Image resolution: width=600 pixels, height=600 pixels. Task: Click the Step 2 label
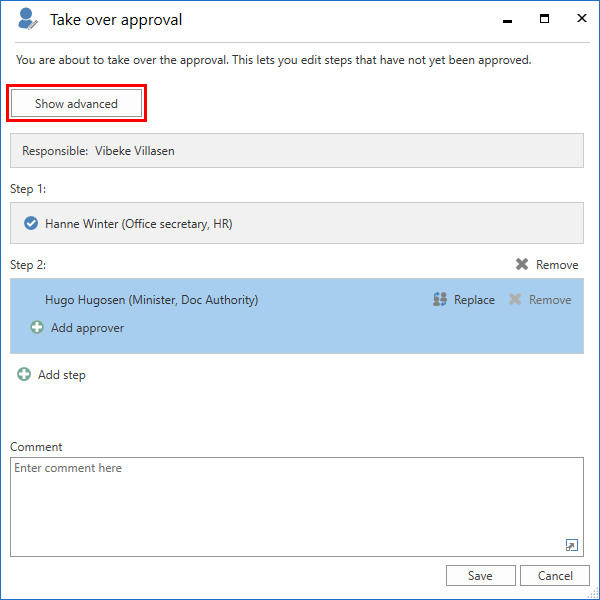28,265
